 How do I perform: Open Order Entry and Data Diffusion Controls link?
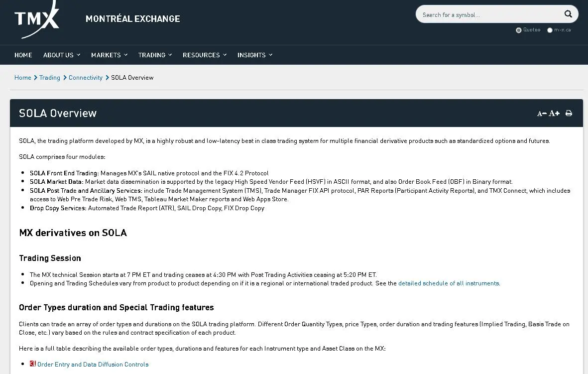tap(93, 364)
